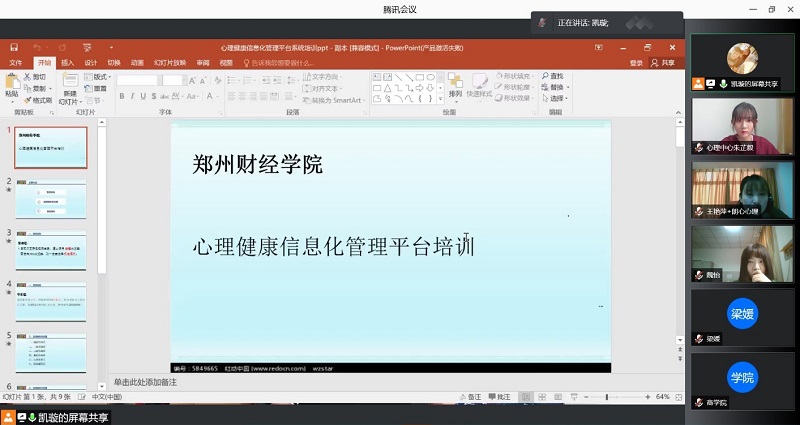The height and width of the screenshot is (425, 800).
Task: Click 共享 share button in PowerPoint
Action: 663,63
